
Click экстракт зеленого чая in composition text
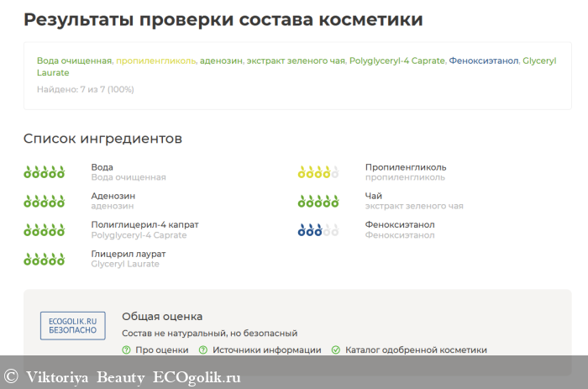(295, 60)
